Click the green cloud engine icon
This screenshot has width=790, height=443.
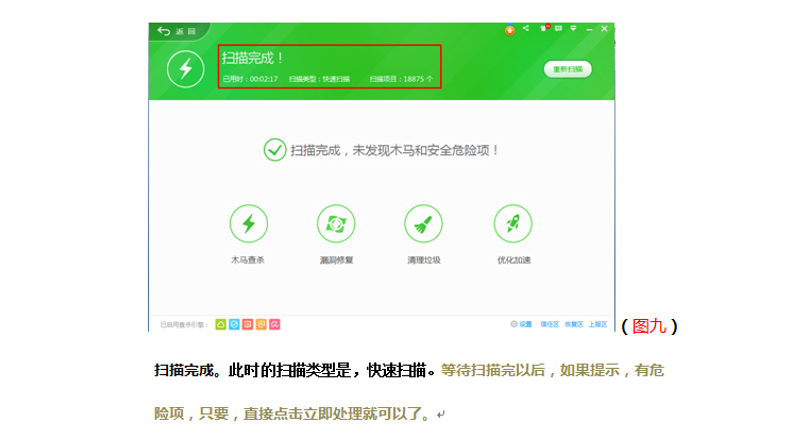click(221, 325)
